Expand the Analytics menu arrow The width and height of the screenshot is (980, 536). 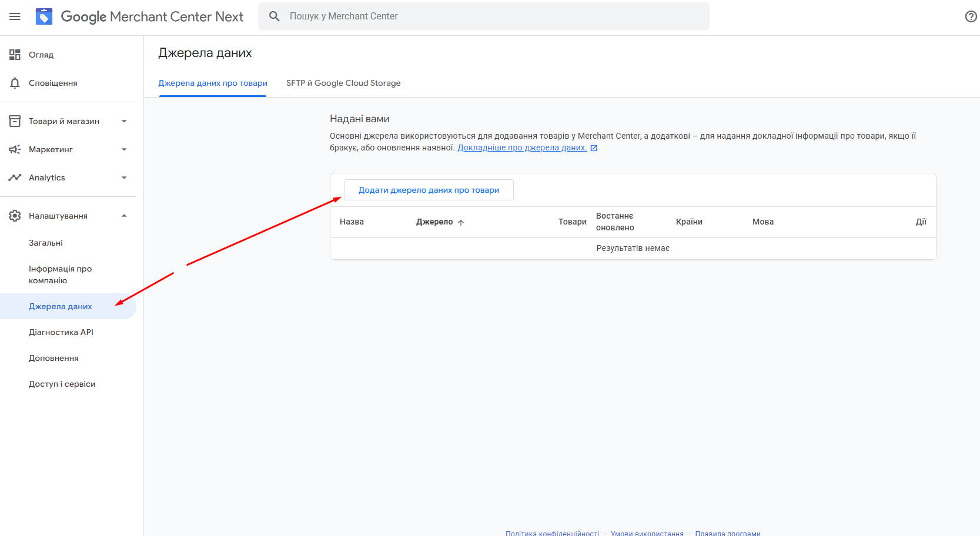coord(124,177)
